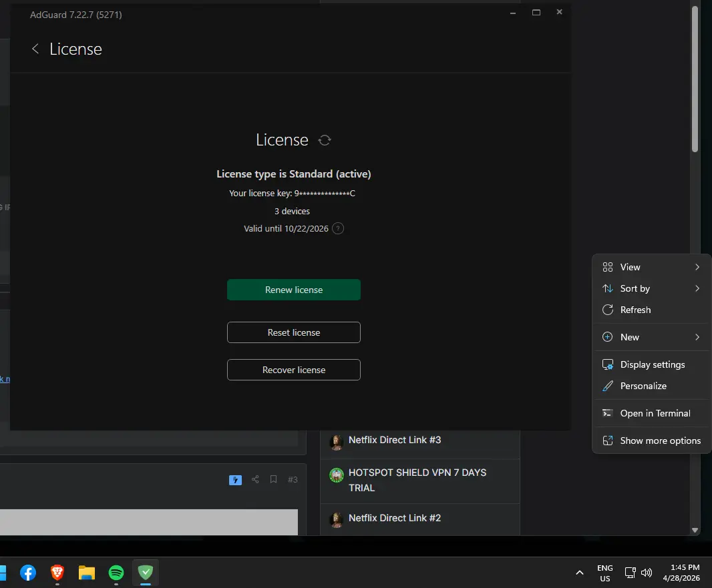Click the Sort by arrows icon
This screenshot has width=712, height=588.
pyautogui.click(x=608, y=288)
